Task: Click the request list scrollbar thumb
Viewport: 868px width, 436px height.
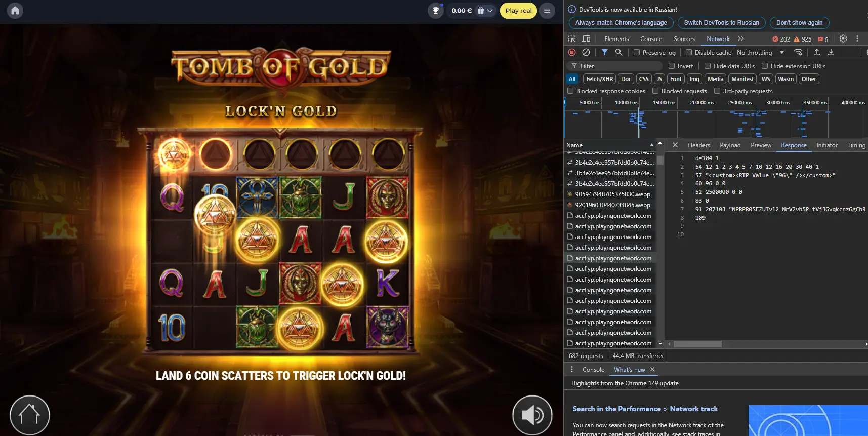Action: point(660,160)
